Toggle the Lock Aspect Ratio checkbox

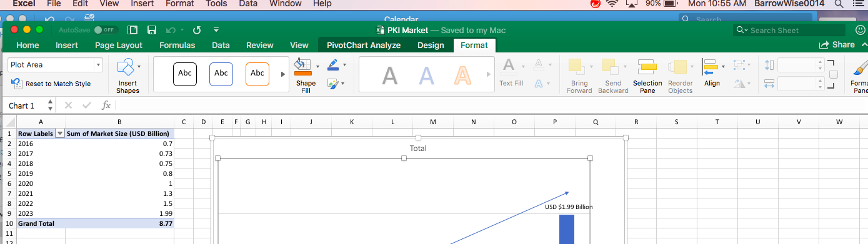coord(833,74)
